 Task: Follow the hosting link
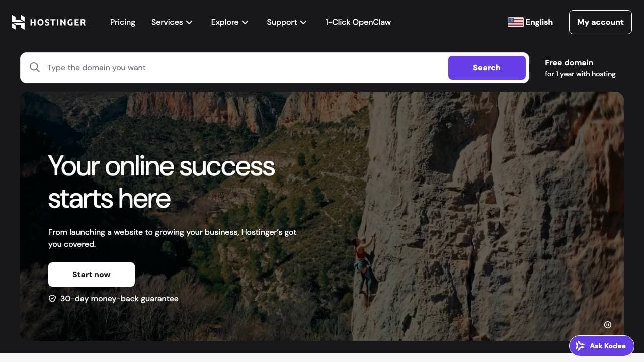tap(603, 74)
